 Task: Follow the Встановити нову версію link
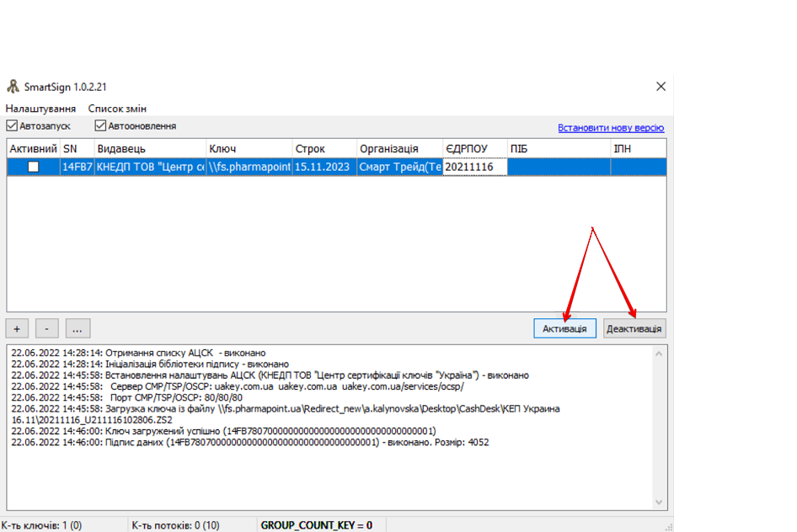click(x=610, y=128)
